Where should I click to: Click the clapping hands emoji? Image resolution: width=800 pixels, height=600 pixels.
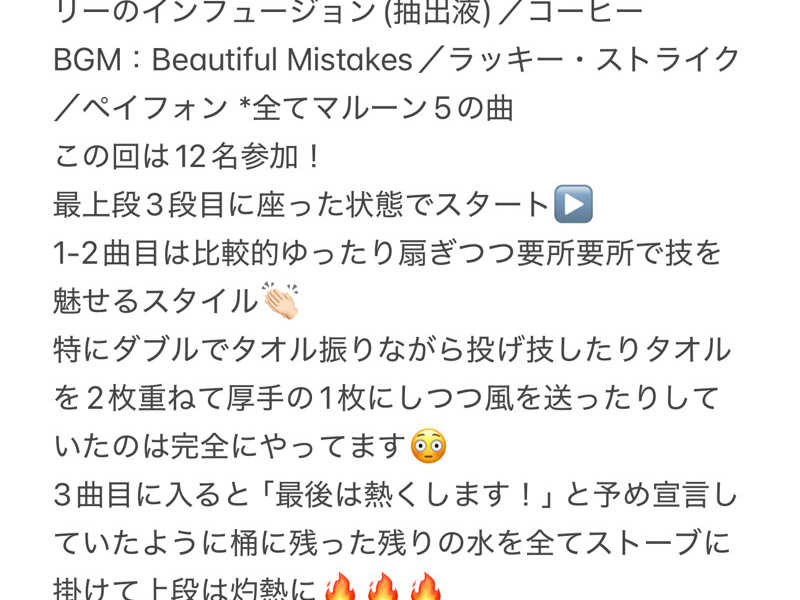[x=281, y=301]
